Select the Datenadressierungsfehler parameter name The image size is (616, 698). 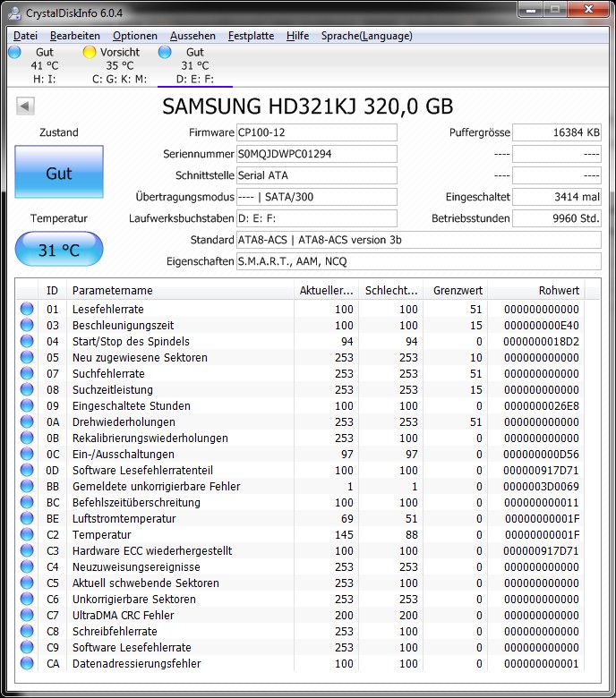click(137, 663)
